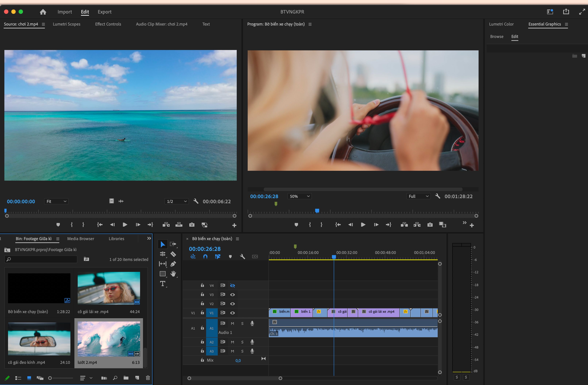Choose Track Select Forward tool
This screenshot has height=385, width=588.
point(173,244)
